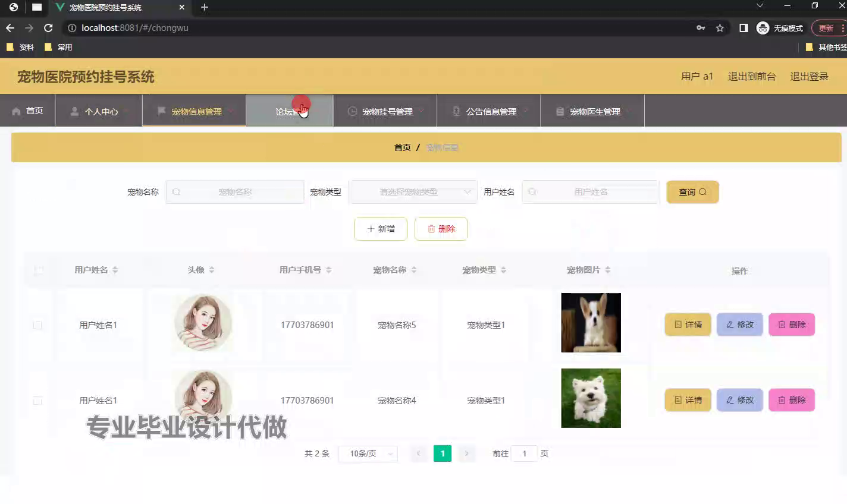Sort by 头像 column arrows

click(x=212, y=270)
